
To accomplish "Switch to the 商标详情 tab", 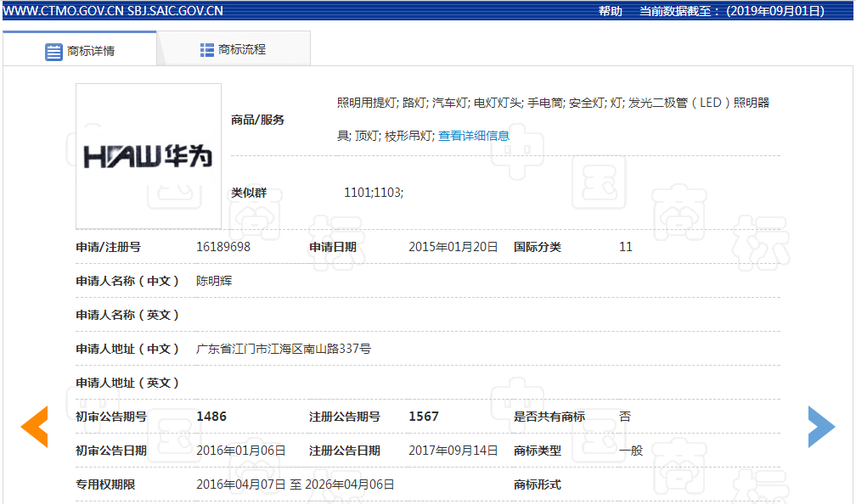I will pos(80,49).
